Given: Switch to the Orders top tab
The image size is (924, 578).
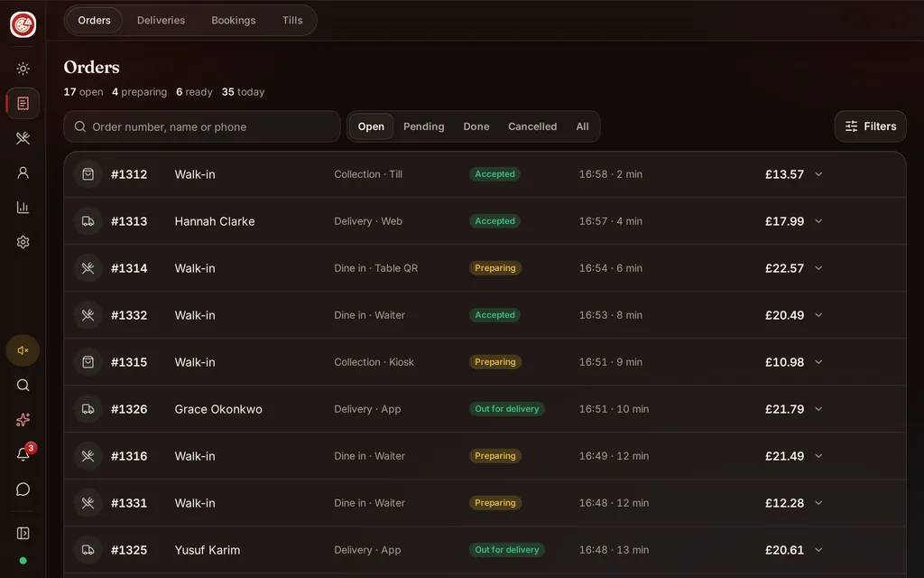Looking at the screenshot, I should pos(94,20).
